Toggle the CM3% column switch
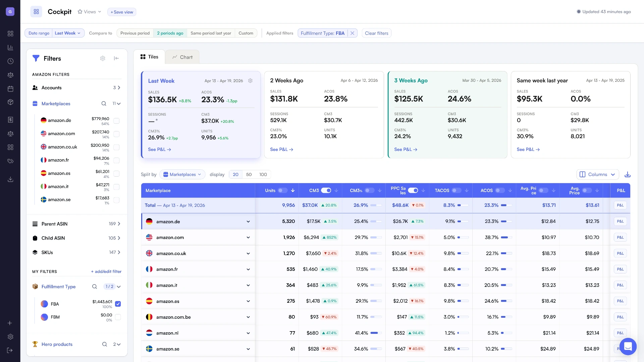Screen dimensions: 644x362 370,190
